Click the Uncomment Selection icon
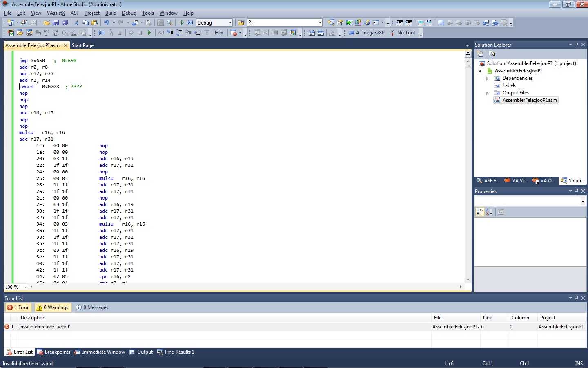 tap(429, 23)
